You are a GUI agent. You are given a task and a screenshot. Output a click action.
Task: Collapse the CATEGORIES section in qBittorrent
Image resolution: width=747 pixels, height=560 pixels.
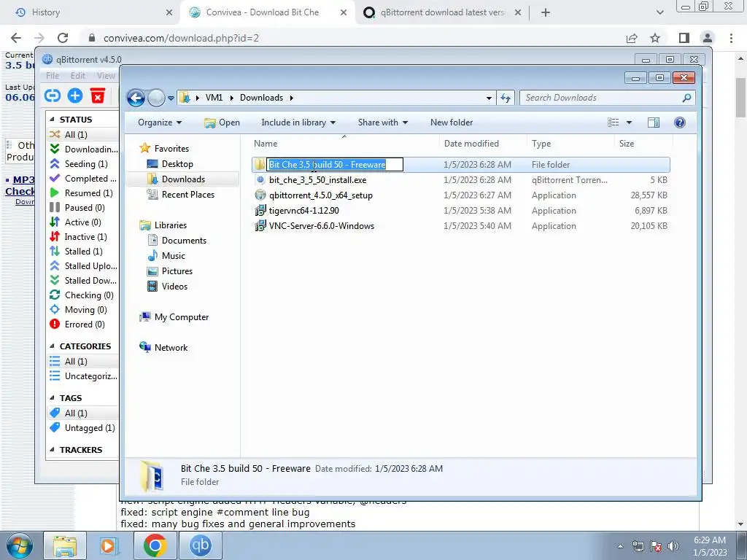pos(53,346)
